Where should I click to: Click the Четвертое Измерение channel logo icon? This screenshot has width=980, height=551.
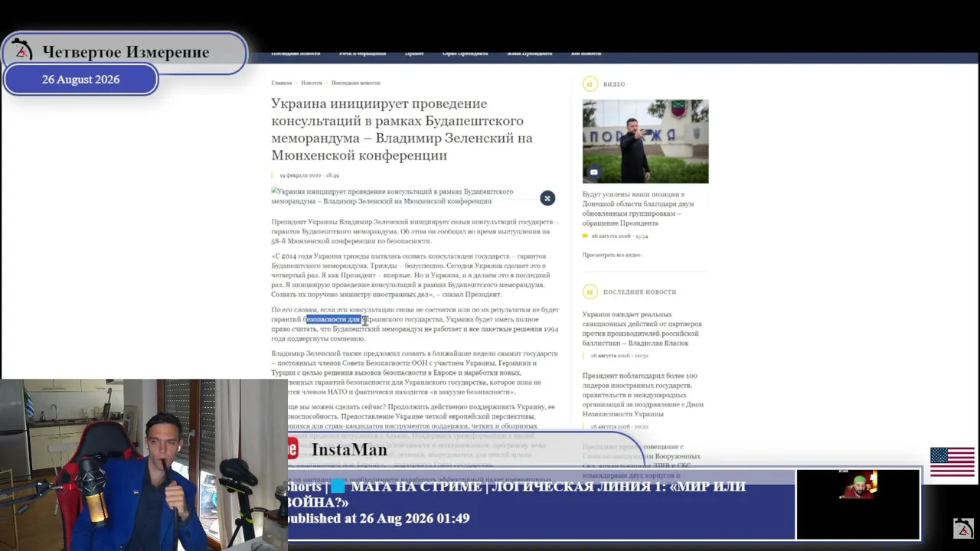(x=23, y=51)
